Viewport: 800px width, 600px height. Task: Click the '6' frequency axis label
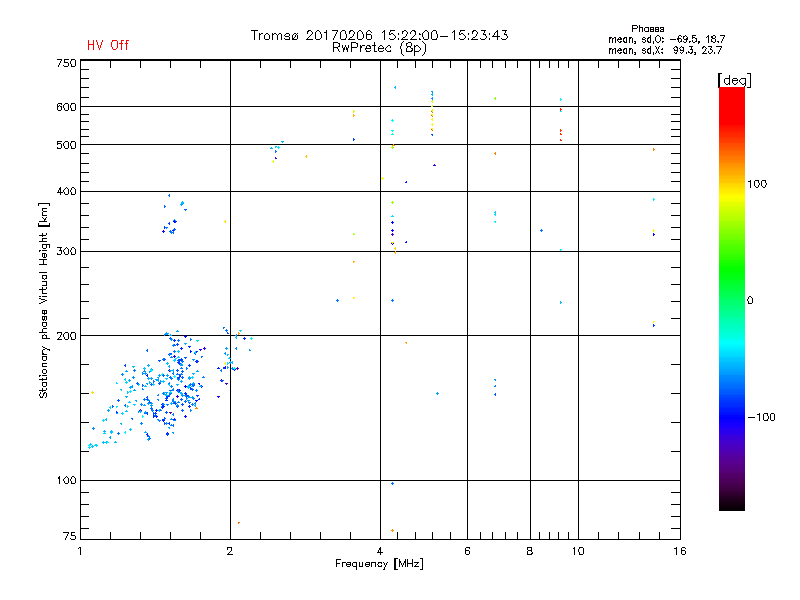467,551
